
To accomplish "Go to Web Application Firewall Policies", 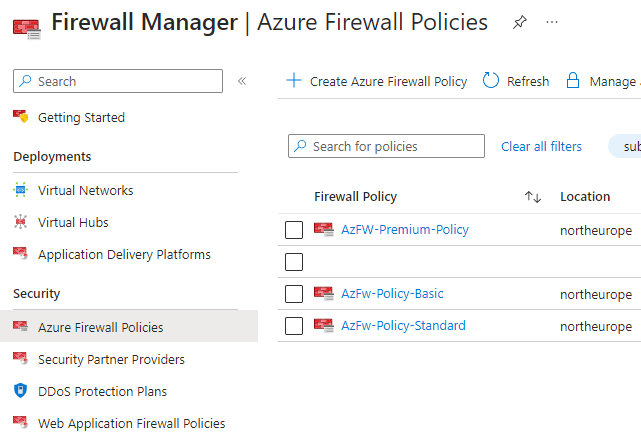I will (x=131, y=423).
